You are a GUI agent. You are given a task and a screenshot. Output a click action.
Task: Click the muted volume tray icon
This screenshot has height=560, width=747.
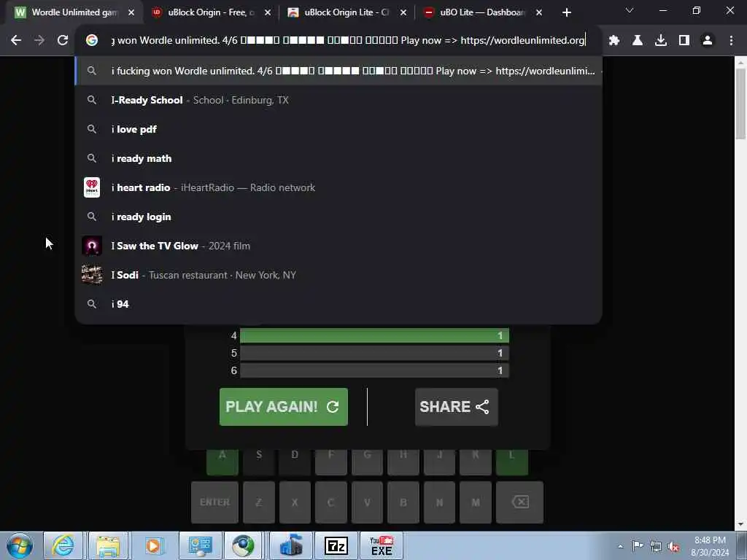673,546
